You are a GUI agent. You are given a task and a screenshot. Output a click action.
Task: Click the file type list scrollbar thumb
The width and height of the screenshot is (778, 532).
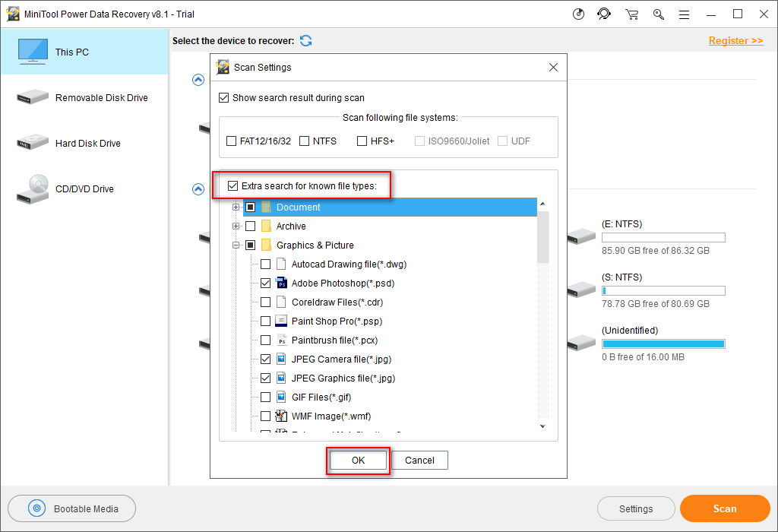pyautogui.click(x=542, y=236)
